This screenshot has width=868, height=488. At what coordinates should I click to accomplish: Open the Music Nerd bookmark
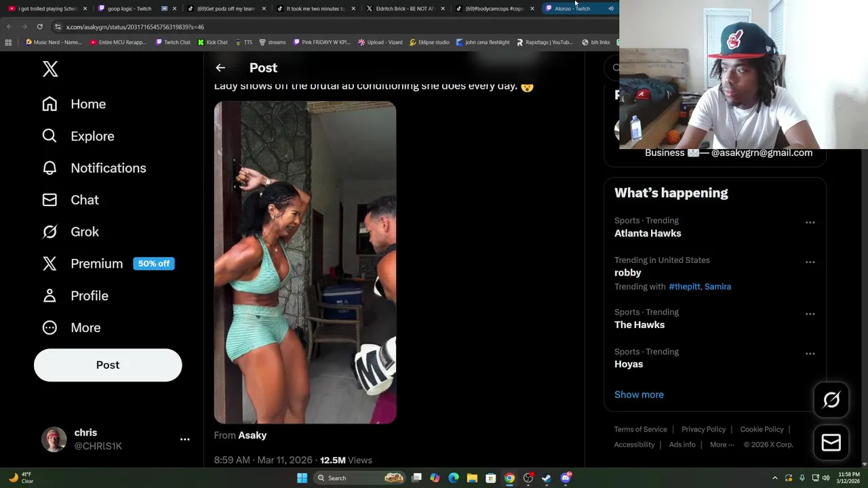point(54,42)
